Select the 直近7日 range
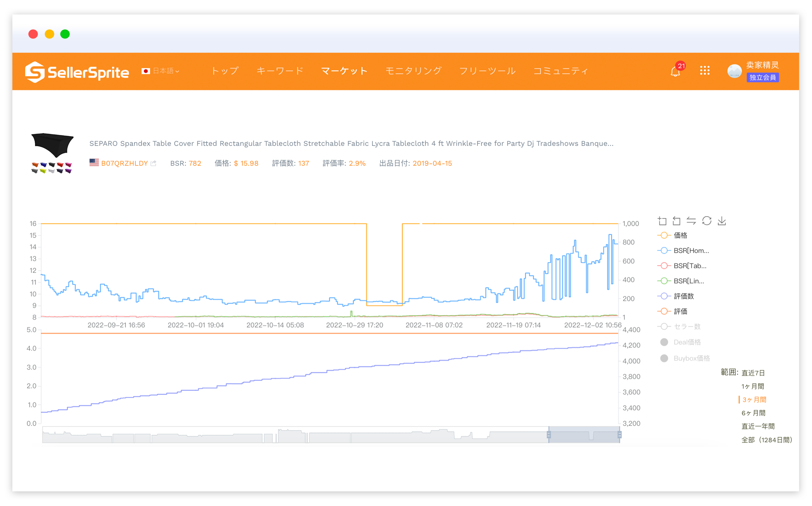This screenshot has height=506, width=812. point(753,373)
